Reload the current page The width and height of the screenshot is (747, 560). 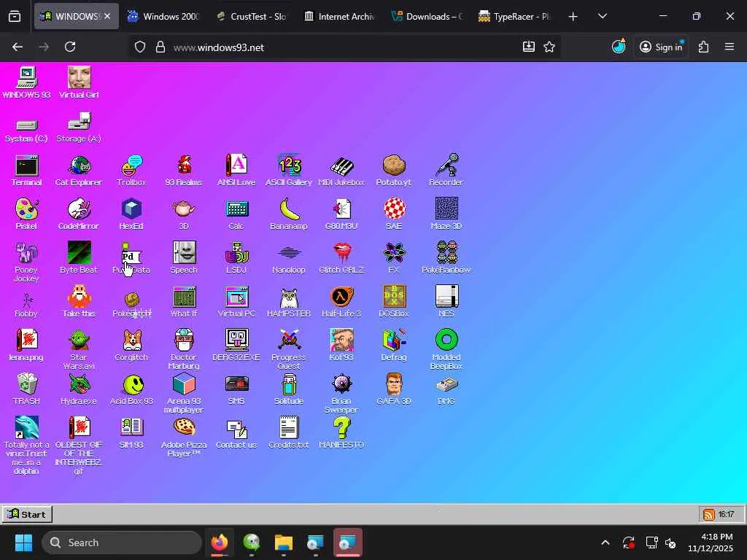70,47
